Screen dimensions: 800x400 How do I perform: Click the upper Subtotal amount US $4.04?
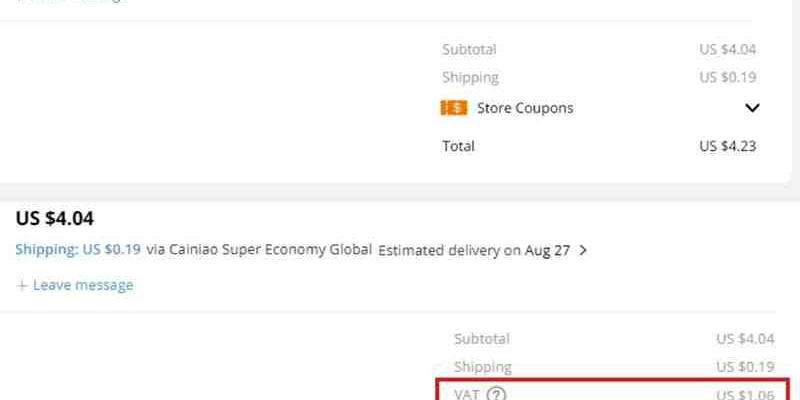pyautogui.click(x=728, y=49)
